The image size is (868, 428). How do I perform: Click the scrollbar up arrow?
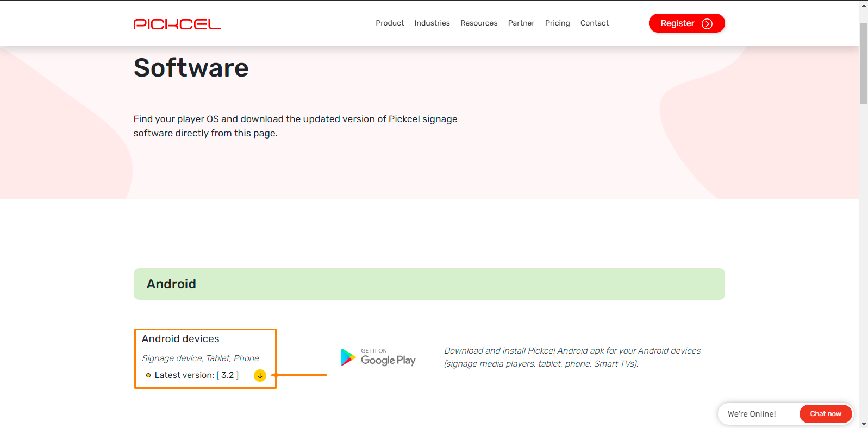pos(864,4)
